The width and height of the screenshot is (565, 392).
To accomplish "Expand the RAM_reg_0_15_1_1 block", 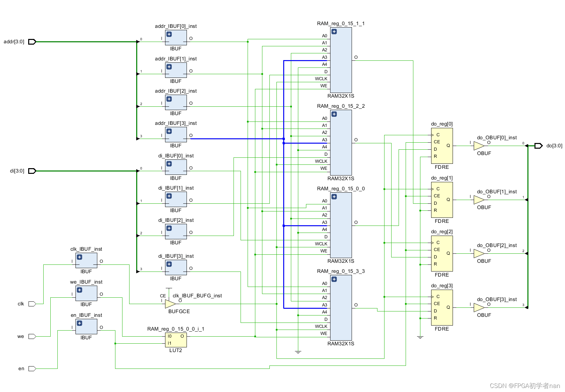I will click(x=333, y=31).
